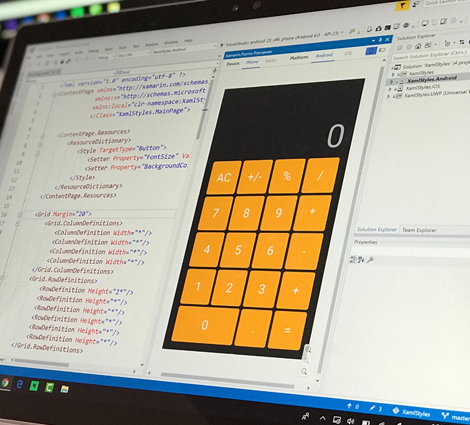This screenshot has width=470, height=425.
Task: Select the iOS platform in the previewer
Action: pos(348,53)
